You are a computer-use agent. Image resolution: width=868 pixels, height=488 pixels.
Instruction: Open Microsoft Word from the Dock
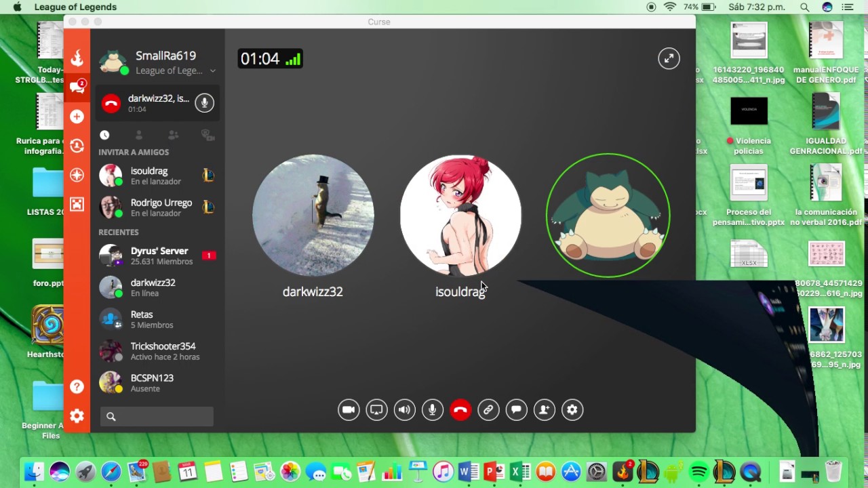point(469,472)
